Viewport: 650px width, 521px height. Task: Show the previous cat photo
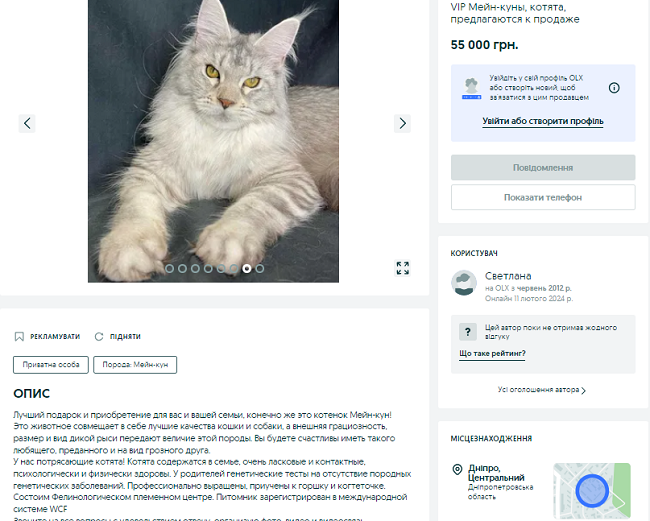tap(27, 124)
